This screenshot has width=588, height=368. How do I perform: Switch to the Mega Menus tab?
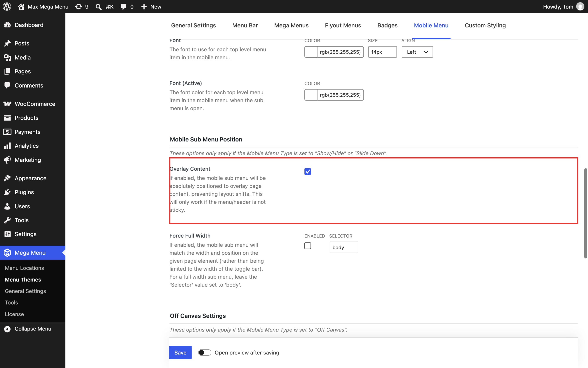pyautogui.click(x=291, y=25)
